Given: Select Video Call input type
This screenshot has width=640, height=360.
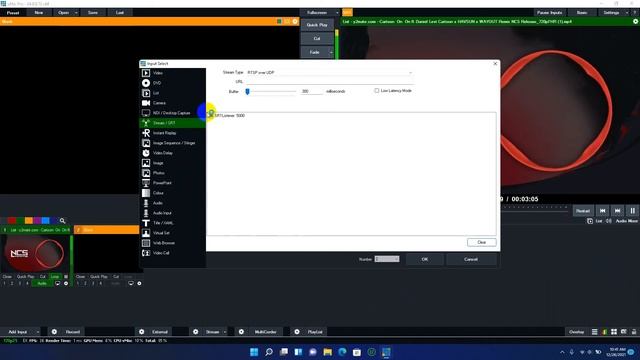Looking at the screenshot, I should pos(172,253).
